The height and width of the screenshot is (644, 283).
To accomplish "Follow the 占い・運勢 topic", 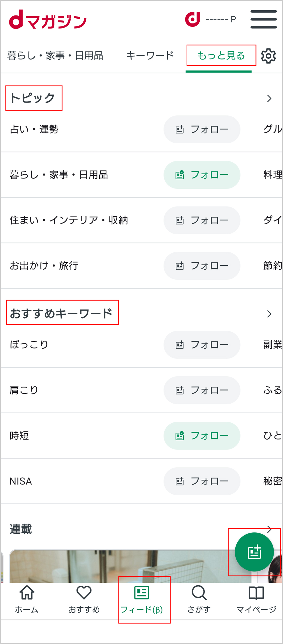I will (x=202, y=129).
